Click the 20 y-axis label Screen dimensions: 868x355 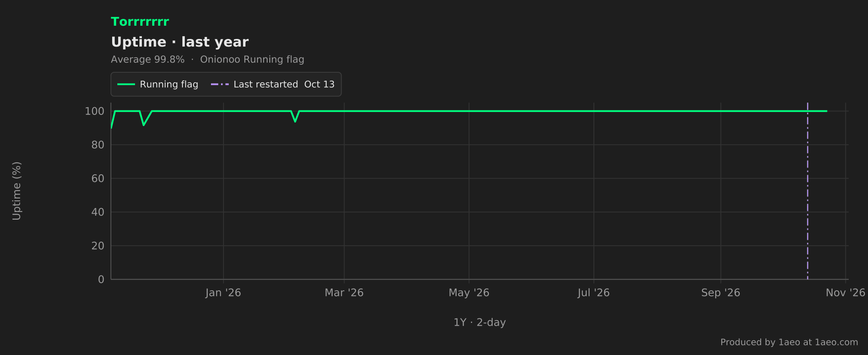[98, 246]
